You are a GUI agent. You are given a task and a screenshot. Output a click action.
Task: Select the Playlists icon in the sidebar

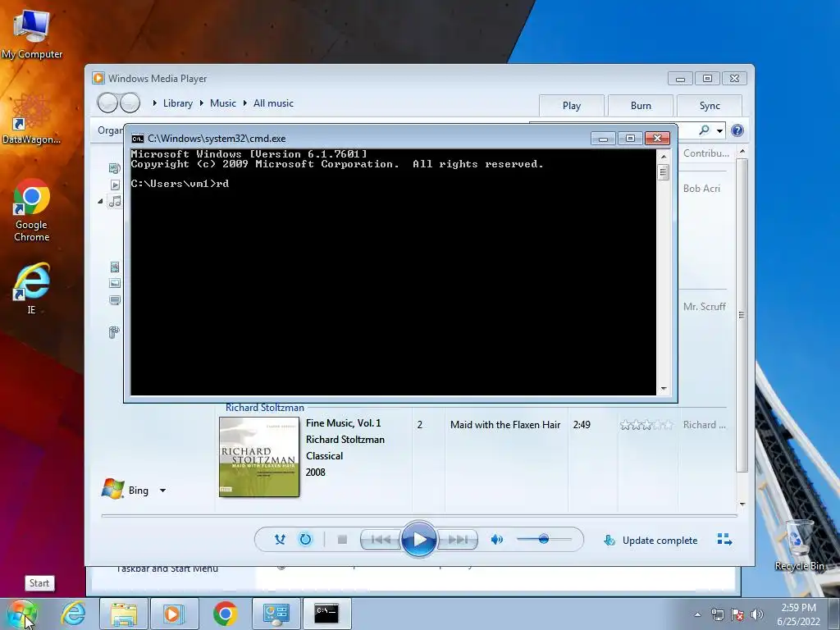115,185
